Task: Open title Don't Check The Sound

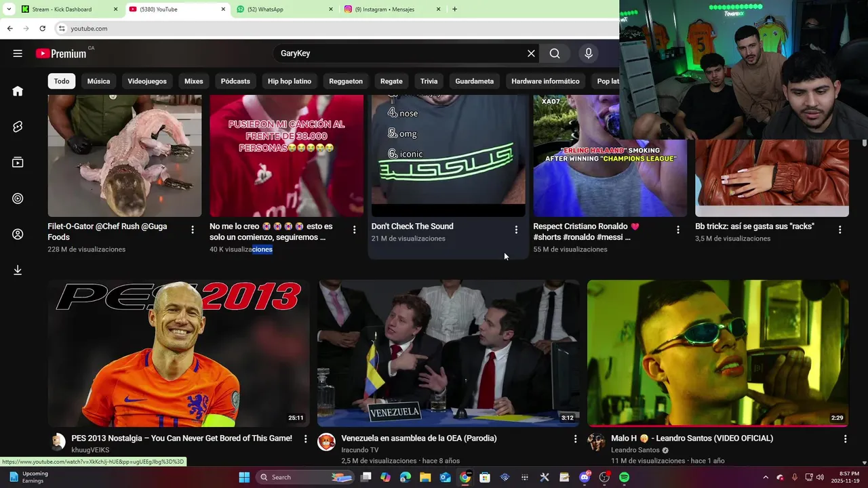Action: coord(412,226)
